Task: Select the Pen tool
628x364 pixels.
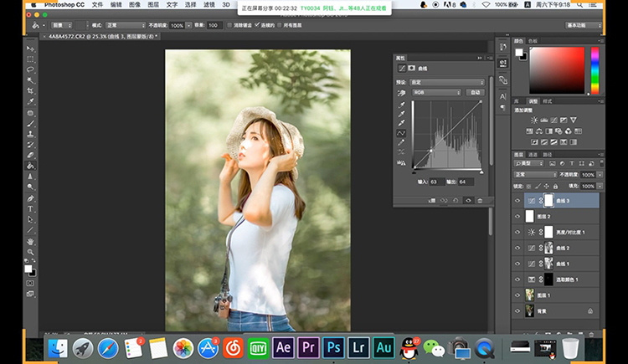Action: coord(30,198)
